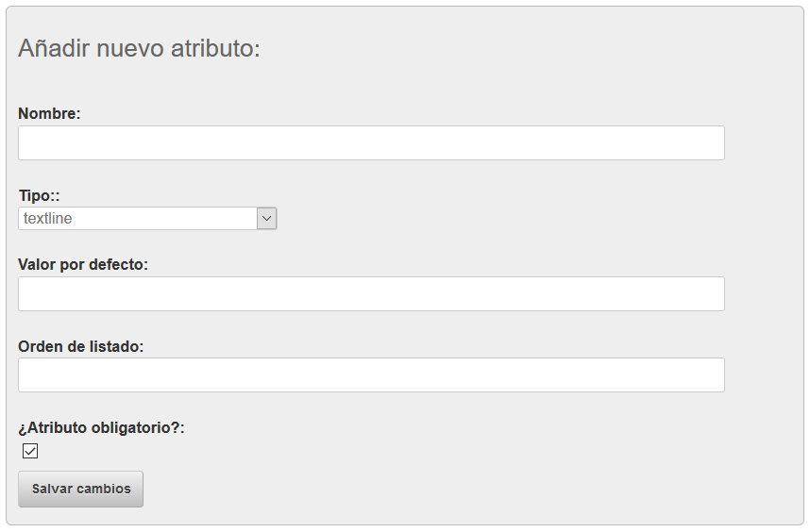Viewport: 810px width, 532px height.
Task: Click the default value text box
Action: point(371,294)
